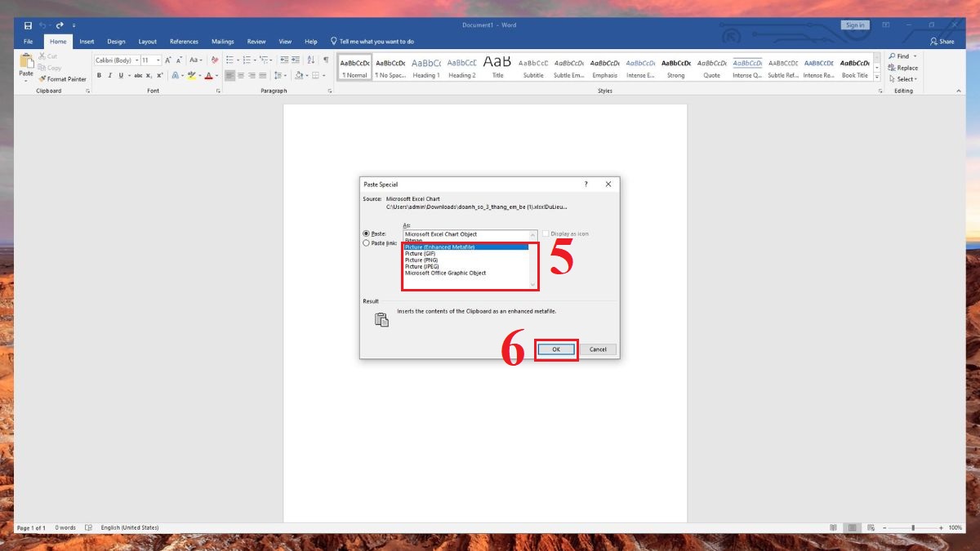
Task: Adjust the zoom slider in status bar
Action: pyautogui.click(x=913, y=528)
